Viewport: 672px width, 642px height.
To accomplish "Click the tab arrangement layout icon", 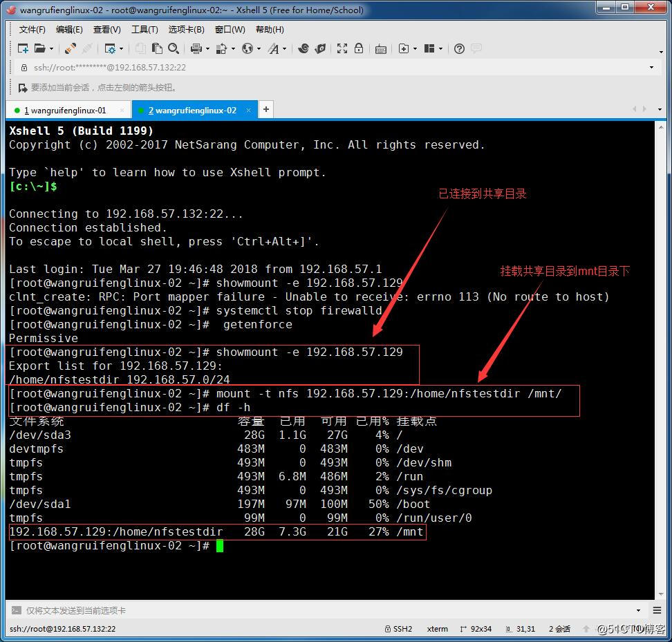I will tap(429, 48).
